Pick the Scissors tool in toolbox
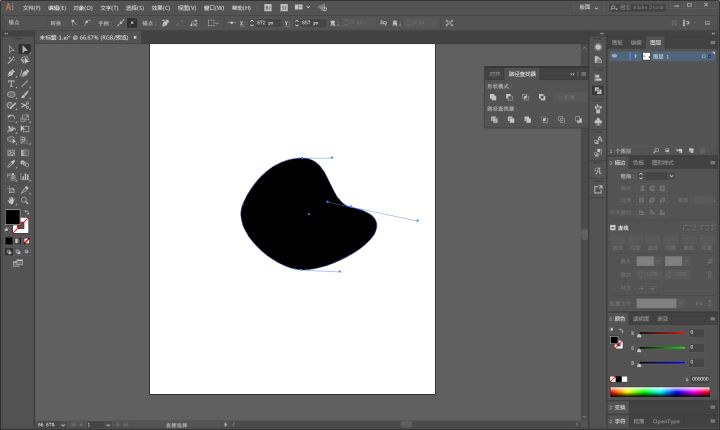Image resolution: width=720 pixels, height=430 pixels. coord(25,106)
